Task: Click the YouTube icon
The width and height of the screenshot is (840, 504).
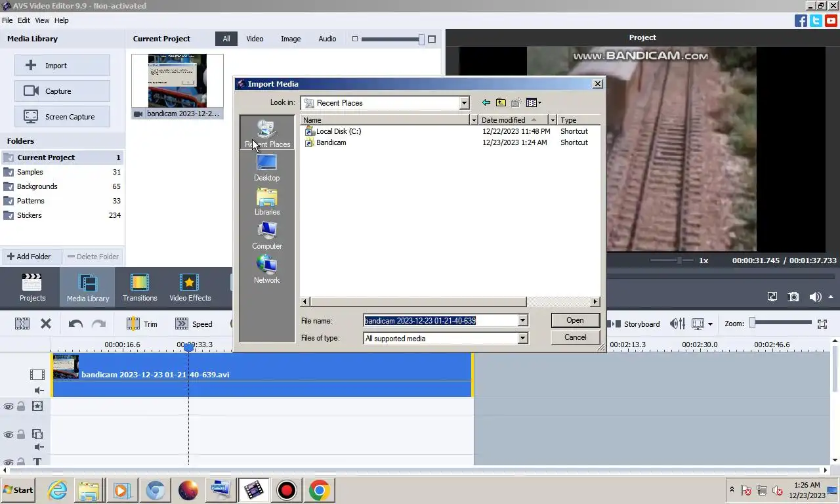Action: pyautogui.click(x=831, y=20)
